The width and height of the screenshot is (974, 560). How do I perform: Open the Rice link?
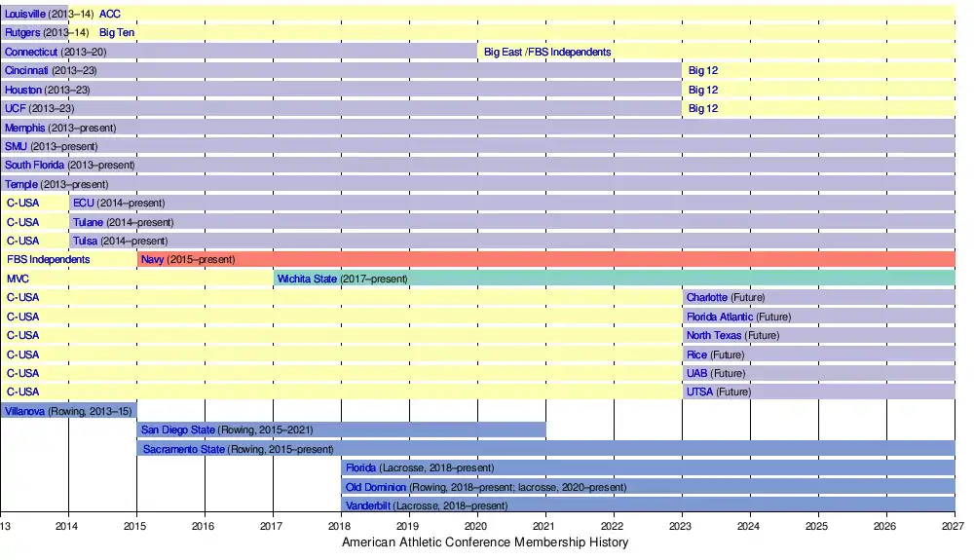[696, 355]
